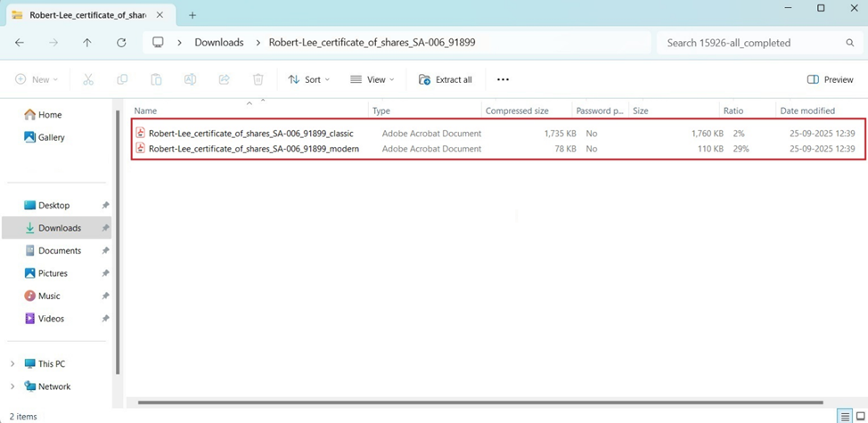Viewport: 868px width, 423px height.
Task: Unpin Pictures using its pin icon
Action: click(x=105, y=273)
